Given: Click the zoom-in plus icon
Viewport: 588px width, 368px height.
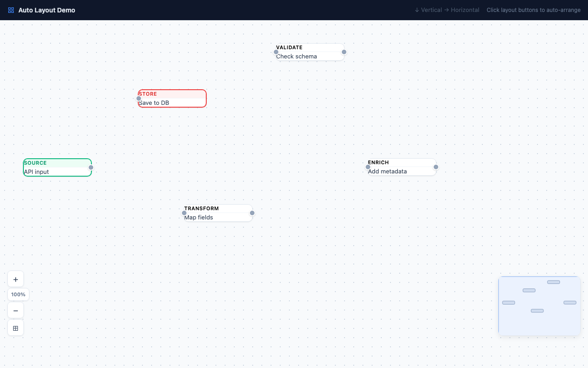Looking at the screenshot, I should pyautogui.click(x=16, y=279).
